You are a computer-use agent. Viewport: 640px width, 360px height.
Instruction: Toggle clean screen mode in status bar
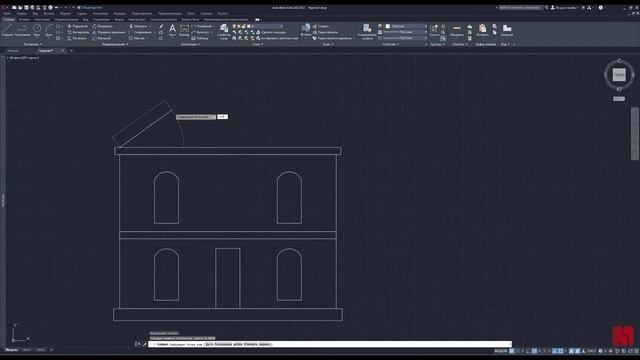click(631, 351)
